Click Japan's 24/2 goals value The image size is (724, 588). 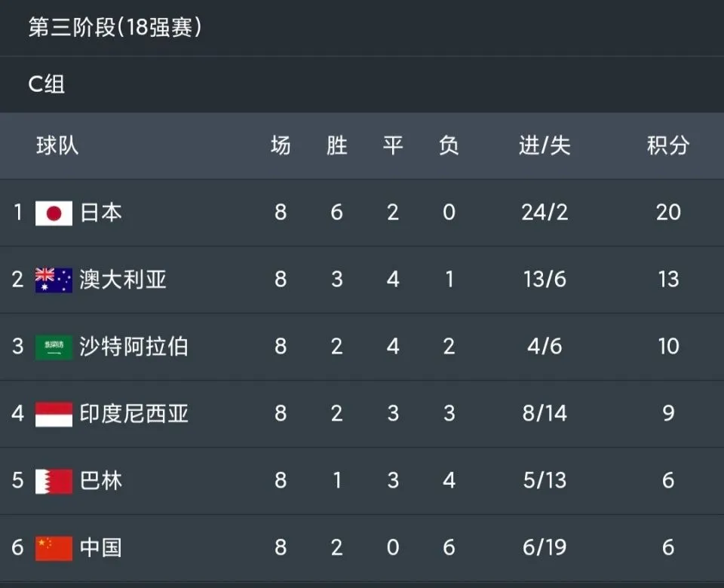[x=545, y=213]
